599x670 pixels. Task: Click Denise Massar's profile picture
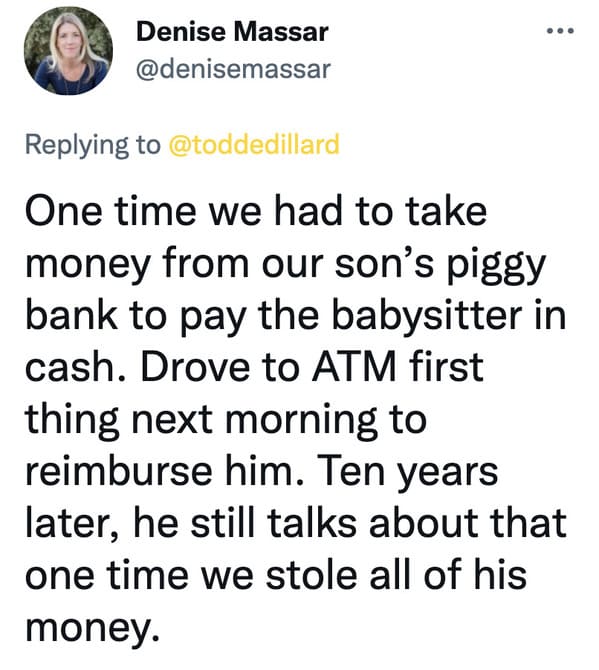[68, 50]
